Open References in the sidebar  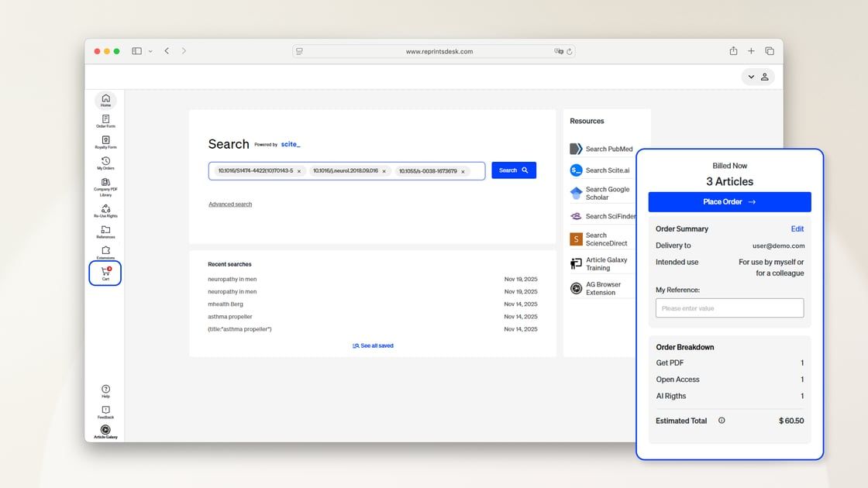coord(105,232)
